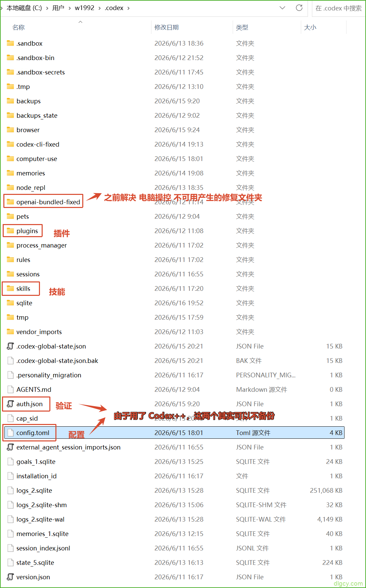Select the node_repl folder name

coord(31,188)
